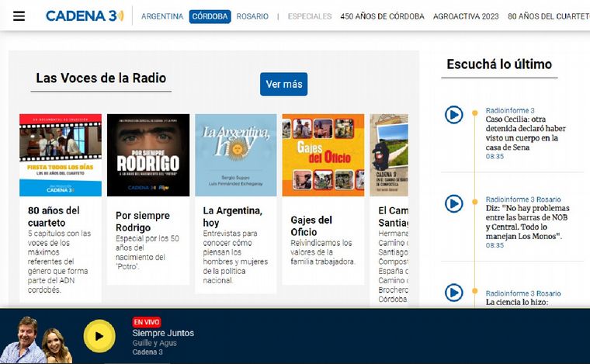Select the Argentina region tab

pyautogui.click(x=162, y=16)
